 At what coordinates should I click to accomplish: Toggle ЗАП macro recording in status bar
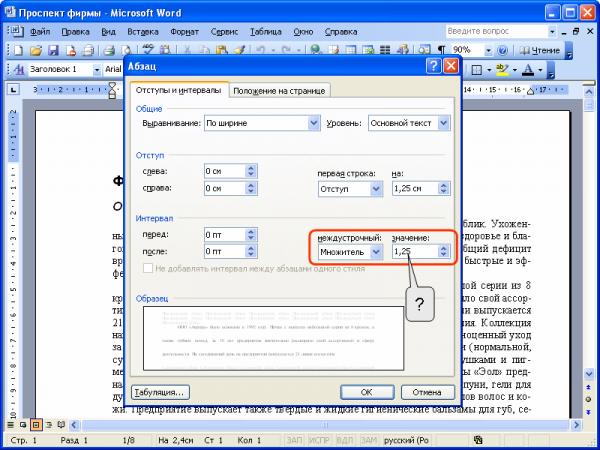coord(294,440)
